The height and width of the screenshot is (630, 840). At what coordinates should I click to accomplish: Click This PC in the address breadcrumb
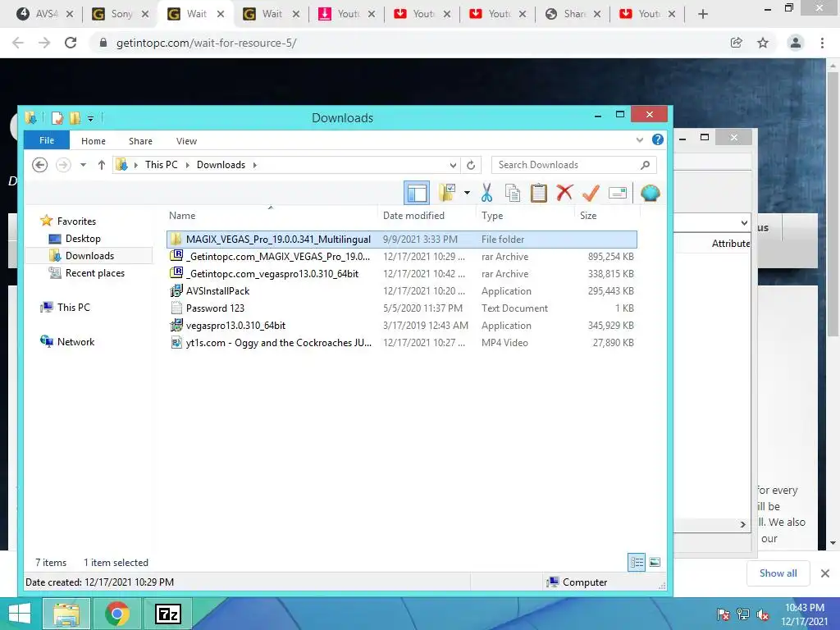(x=162, y=165)
